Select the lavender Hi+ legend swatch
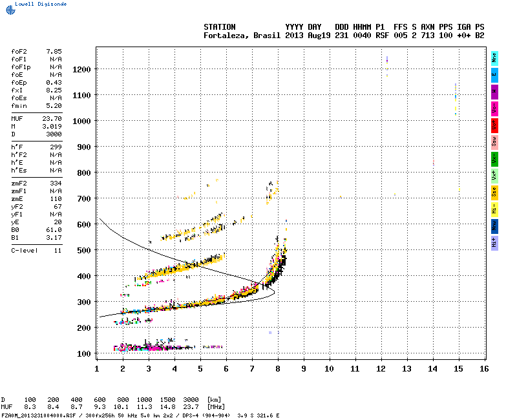This screenshot has height=420, width=517. pos(494,244)
